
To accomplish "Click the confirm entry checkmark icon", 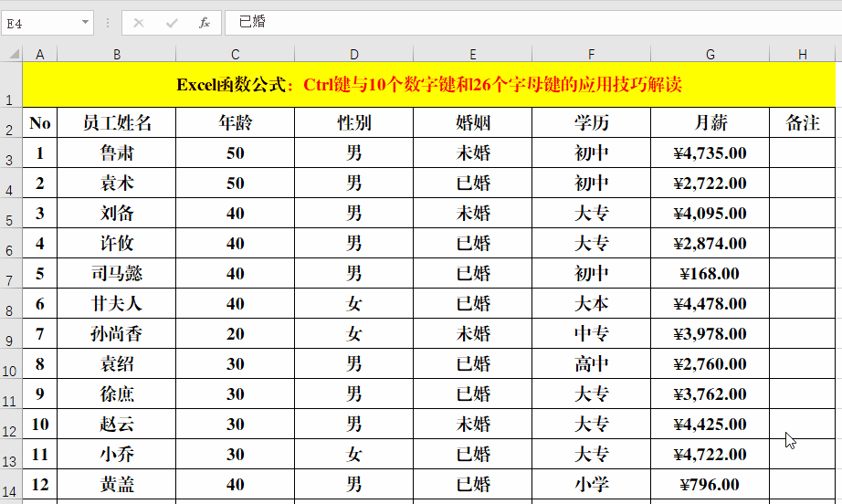I will tap(172, 23).
